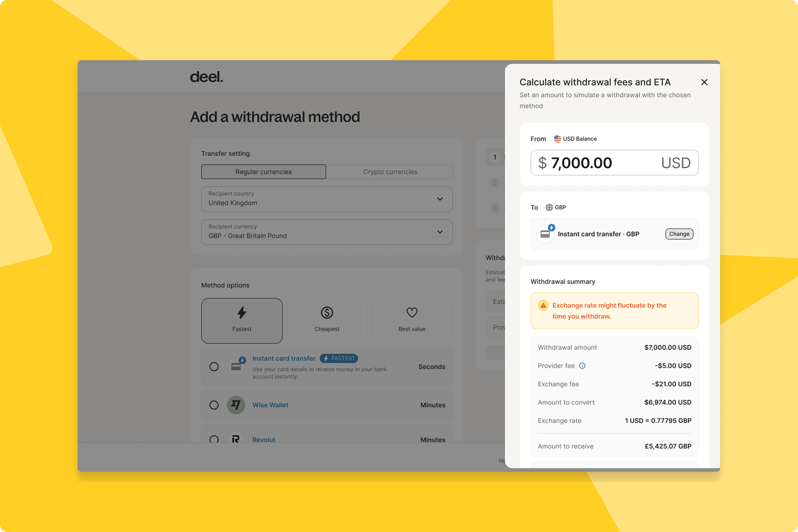798x532 pixels.
Task: Click the '$7,000.00 USD' withdrawal amount value
Action: click(668, 347)
